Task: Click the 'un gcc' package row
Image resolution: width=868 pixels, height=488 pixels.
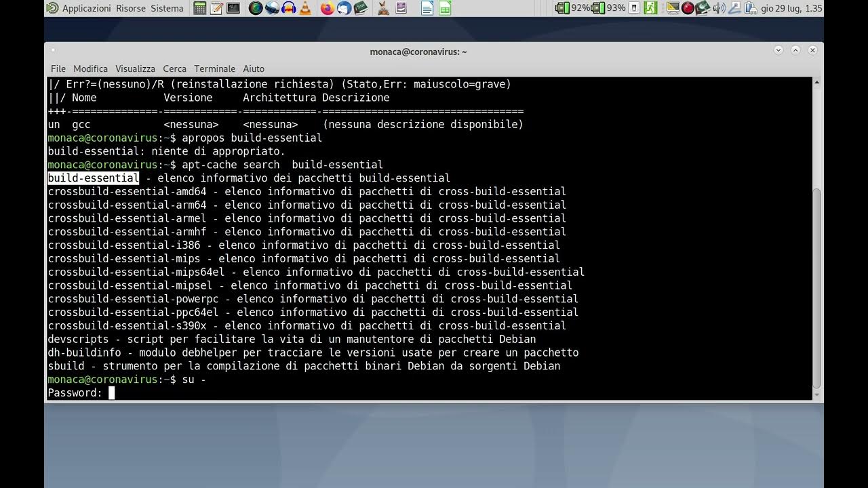Action: 285,125
